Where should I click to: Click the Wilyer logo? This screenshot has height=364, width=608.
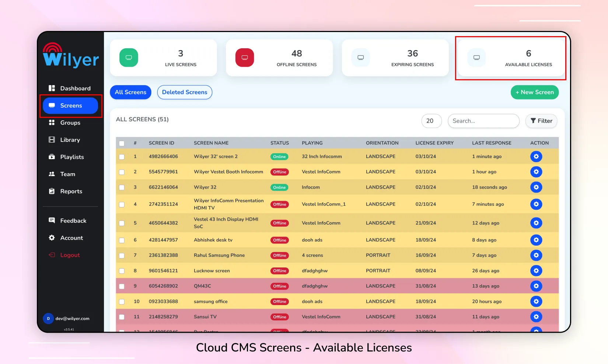[x=71, y=55]
